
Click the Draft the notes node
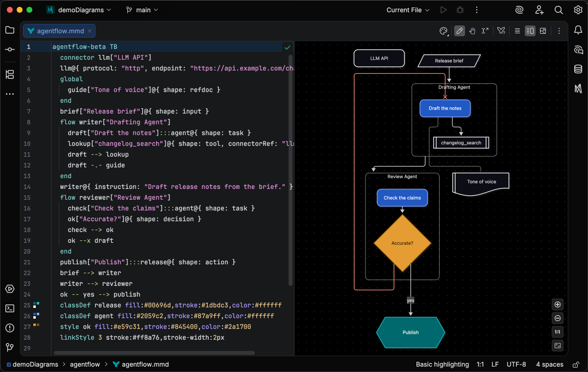[x=445, y=108]
